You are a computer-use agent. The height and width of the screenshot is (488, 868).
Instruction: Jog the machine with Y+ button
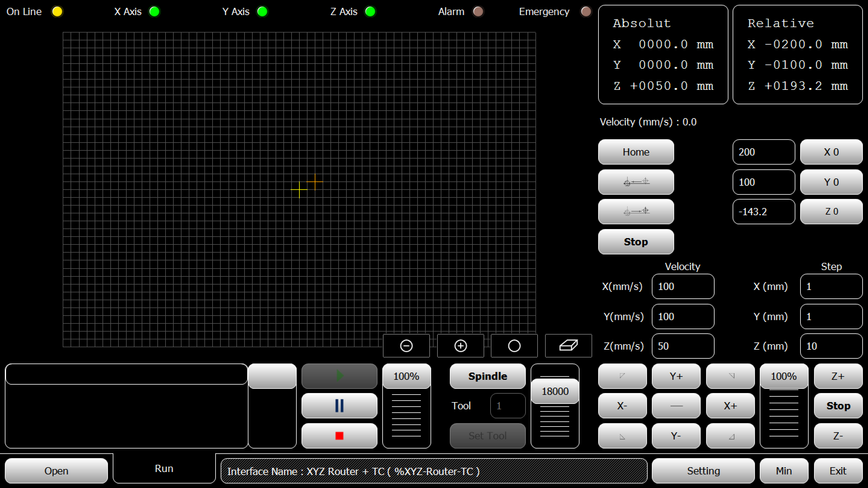[676, 376]
